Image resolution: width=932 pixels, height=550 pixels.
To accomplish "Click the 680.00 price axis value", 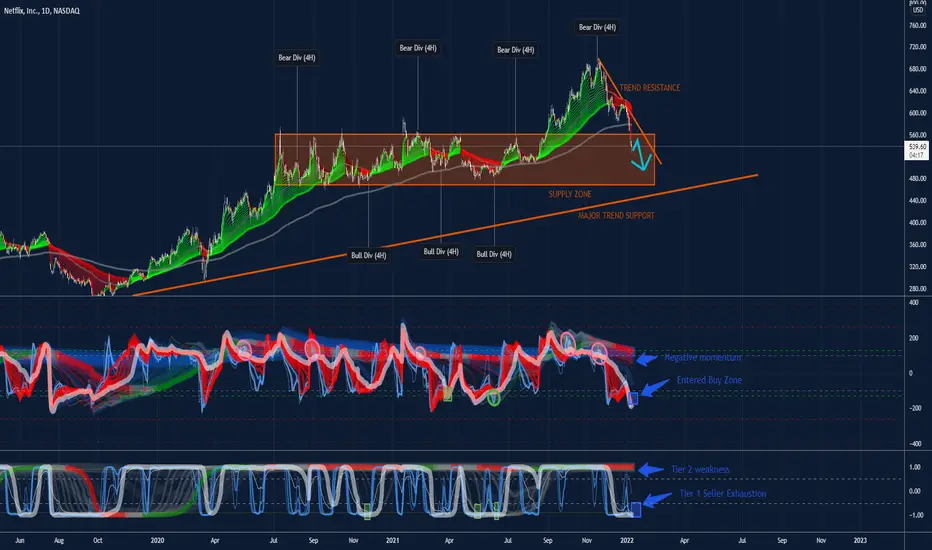I will point(917,69).
